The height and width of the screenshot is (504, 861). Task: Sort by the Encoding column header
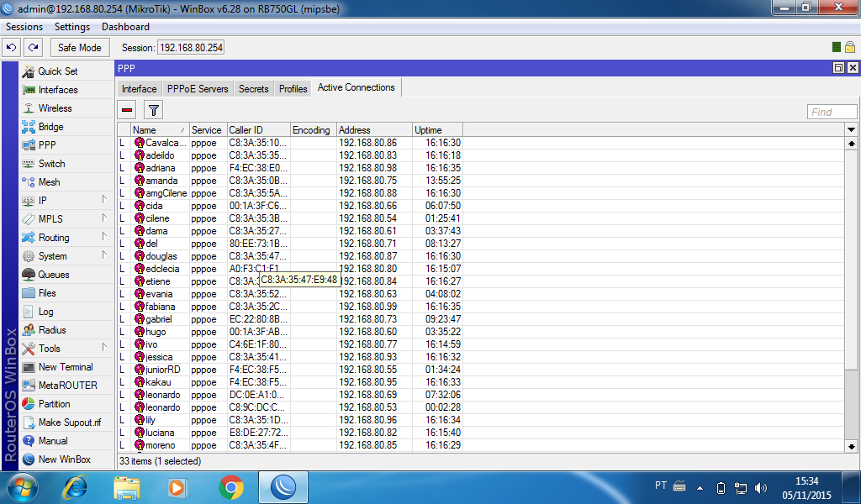[x=313, y=130]
